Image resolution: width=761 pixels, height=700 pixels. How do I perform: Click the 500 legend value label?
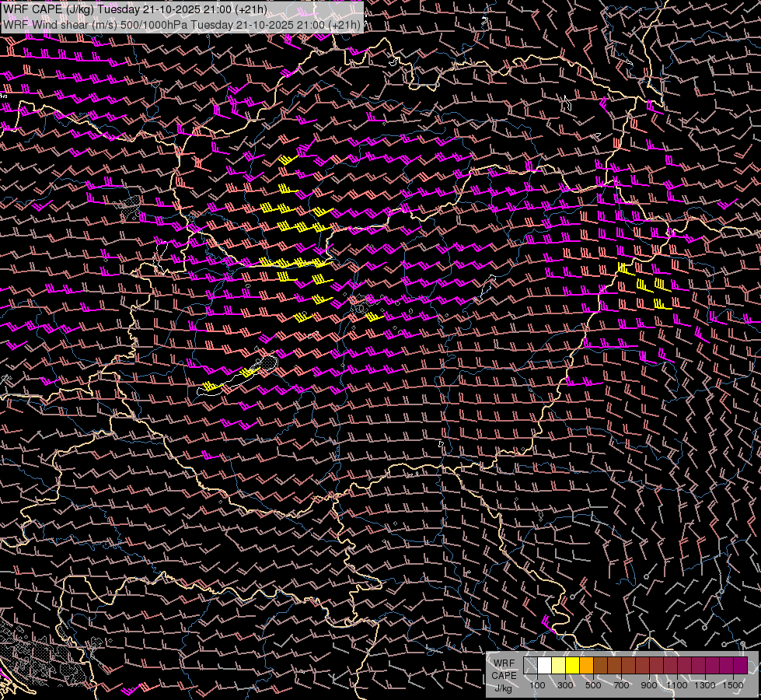pyautogui.click(x=593, y=685)
